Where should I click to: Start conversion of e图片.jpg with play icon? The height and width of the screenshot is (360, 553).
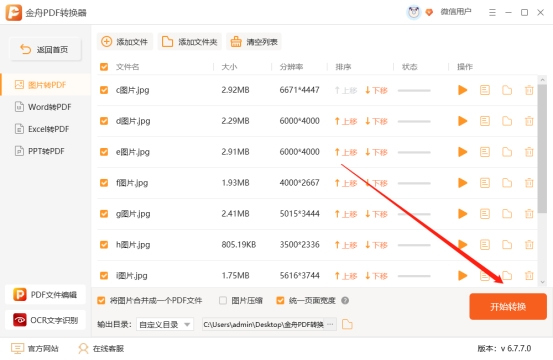pyautogui.click(x=462, y=152)
